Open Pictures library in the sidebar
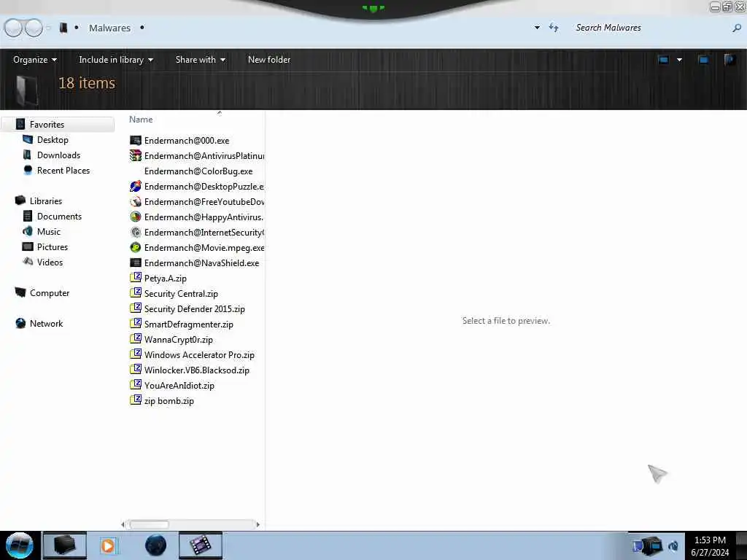The image size is (747, 560). pyautogui.click(x=53, y=246)
